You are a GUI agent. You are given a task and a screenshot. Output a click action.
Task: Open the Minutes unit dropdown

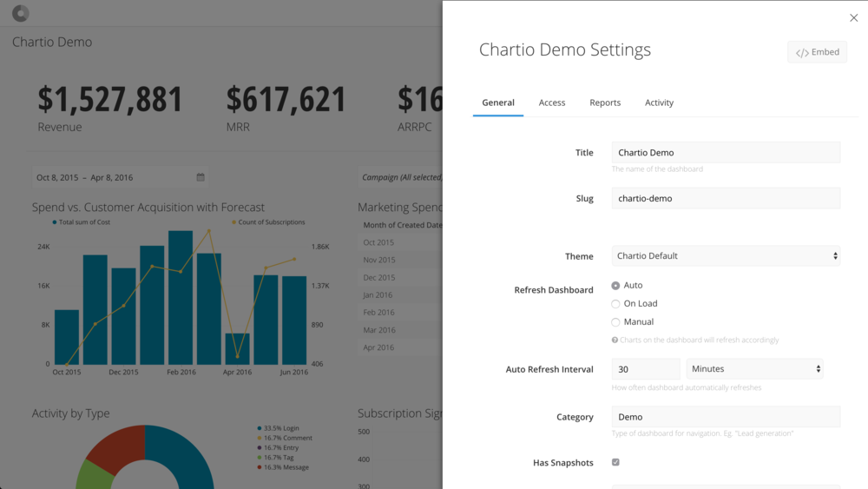point(754,369)
